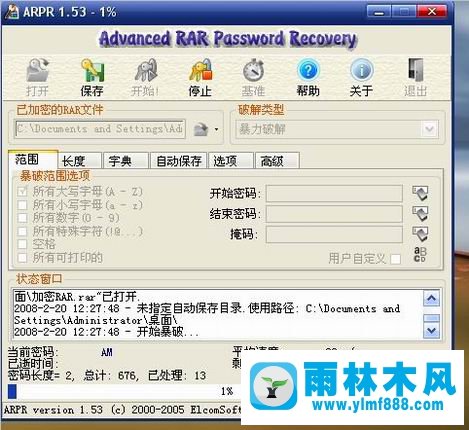The height and width of the screenshot is (430, 469).
Task: Click the 密码长度= 2 status text
Action: (x=40, y=376)
